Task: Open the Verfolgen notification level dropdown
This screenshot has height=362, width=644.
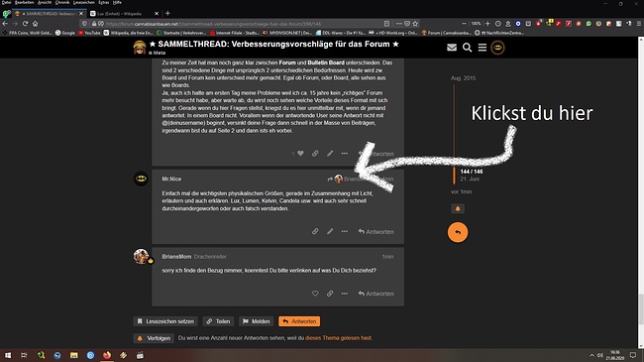Action: (x=154, y=338)
